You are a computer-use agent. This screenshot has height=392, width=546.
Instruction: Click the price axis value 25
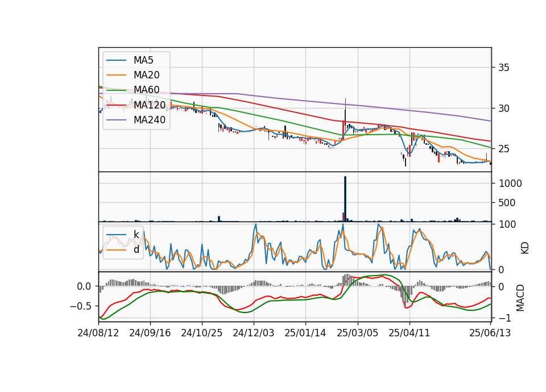(x=503, y=149)
